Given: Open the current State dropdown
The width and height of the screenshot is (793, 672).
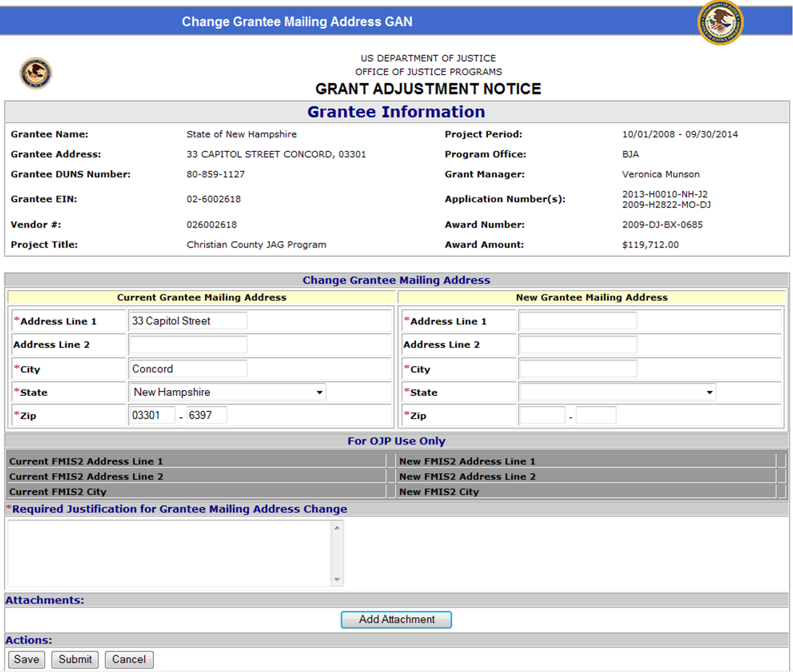Looking at the screenshot, I should point(227,392).
